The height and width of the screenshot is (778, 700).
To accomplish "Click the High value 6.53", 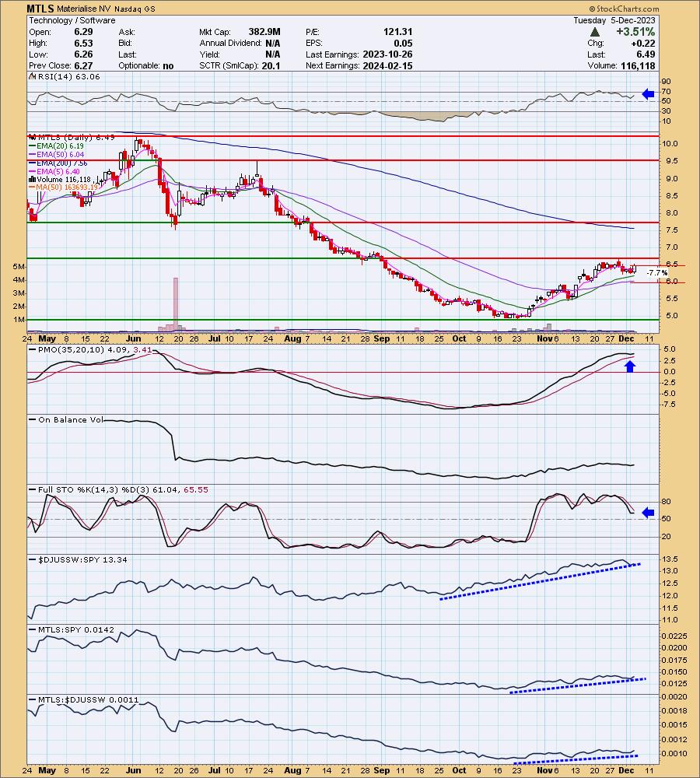I will (83, 43).
